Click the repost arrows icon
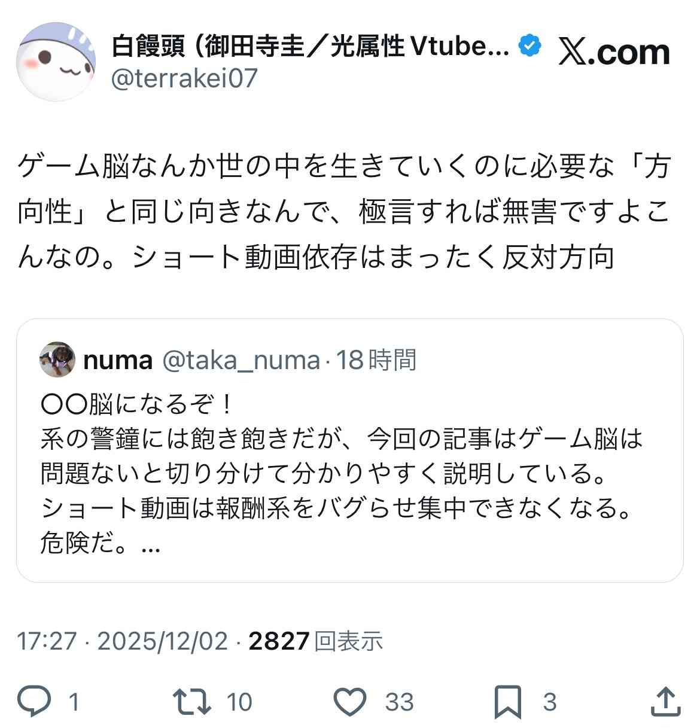The image size is (700, 728). pos(191,702)
